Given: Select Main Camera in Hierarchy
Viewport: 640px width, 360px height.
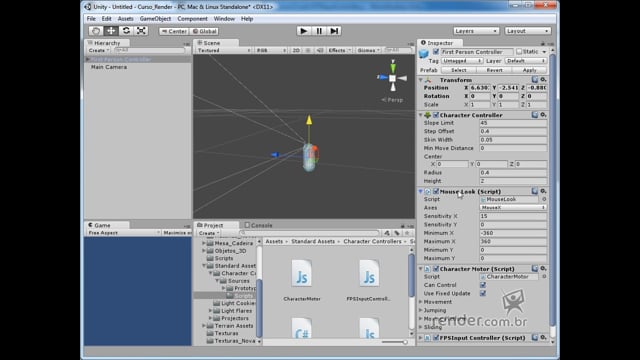Looking at the screenshot, I should (109, 67).
